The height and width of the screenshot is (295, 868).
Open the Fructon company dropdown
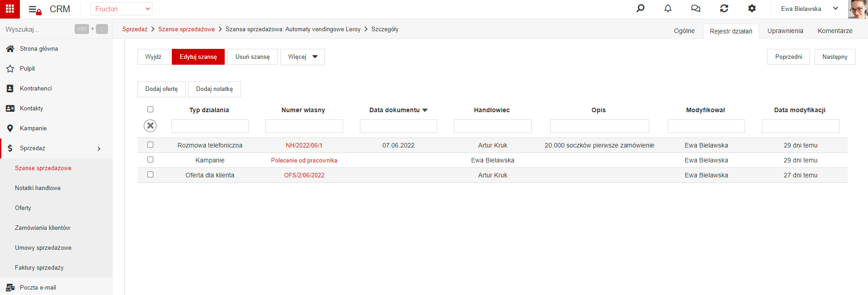(122, 9)
